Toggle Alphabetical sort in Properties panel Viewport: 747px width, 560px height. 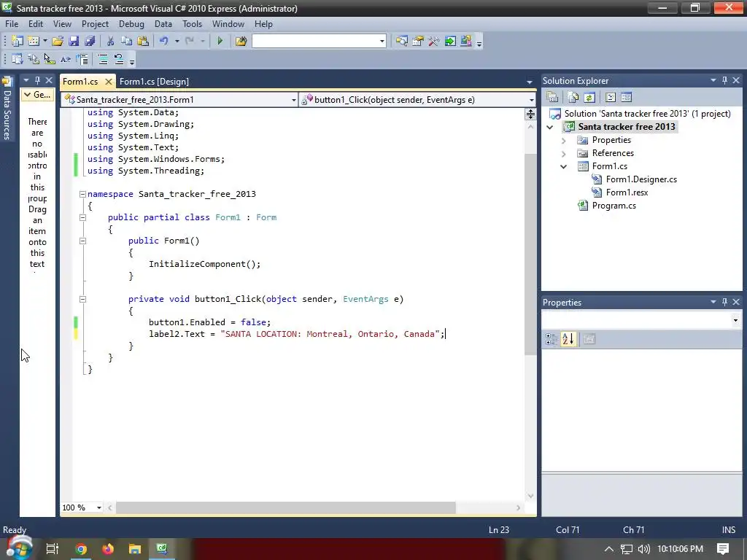tap(568, 339)
